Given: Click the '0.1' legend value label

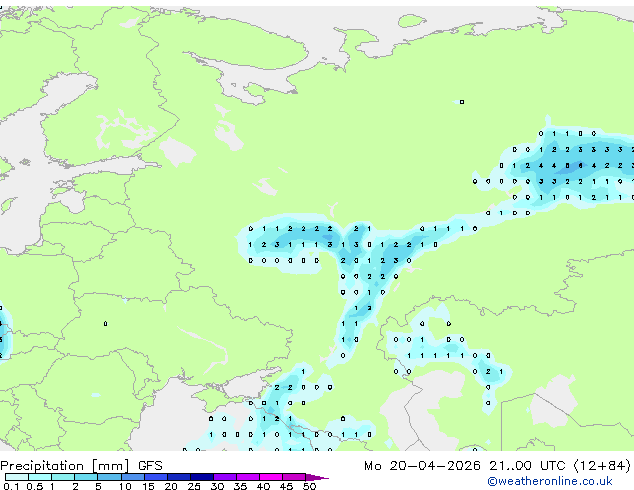Looking at the screenshot, I should (x=11, y=486).
